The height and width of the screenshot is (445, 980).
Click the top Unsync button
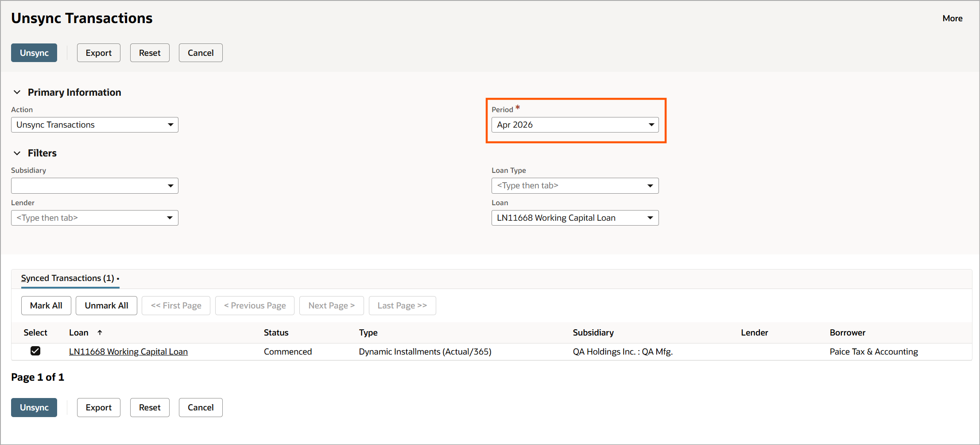tap(34, 53)
